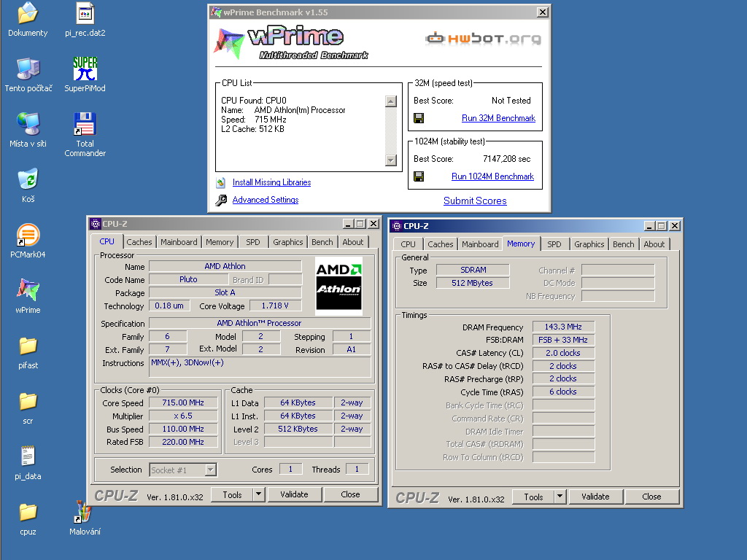Open the Socket #1 selection dropdown
747x560 pixels.
211,470
